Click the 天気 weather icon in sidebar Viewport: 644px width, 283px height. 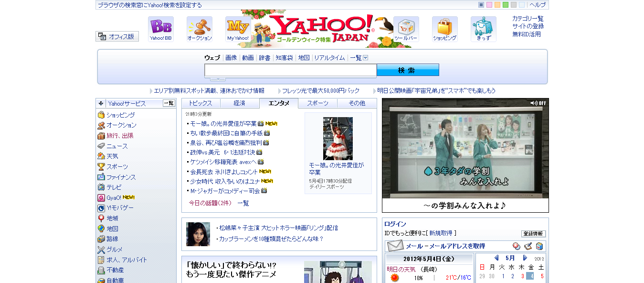(x=101, y=156)
